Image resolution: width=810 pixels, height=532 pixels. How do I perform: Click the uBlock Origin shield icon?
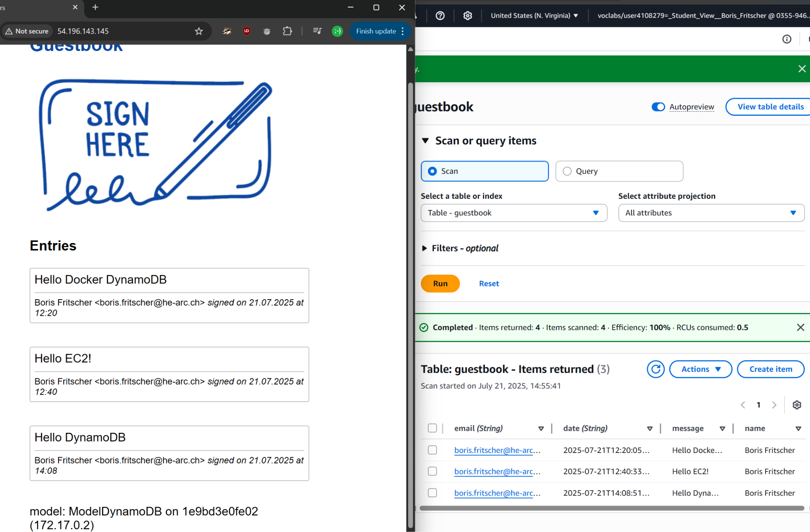tap(247, 31)
